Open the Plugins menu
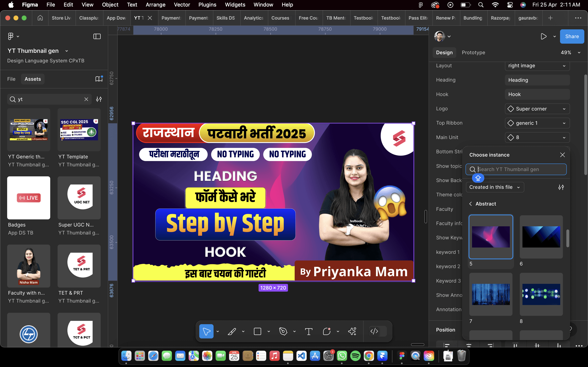The image size is (588, 367). click(207, 5)
